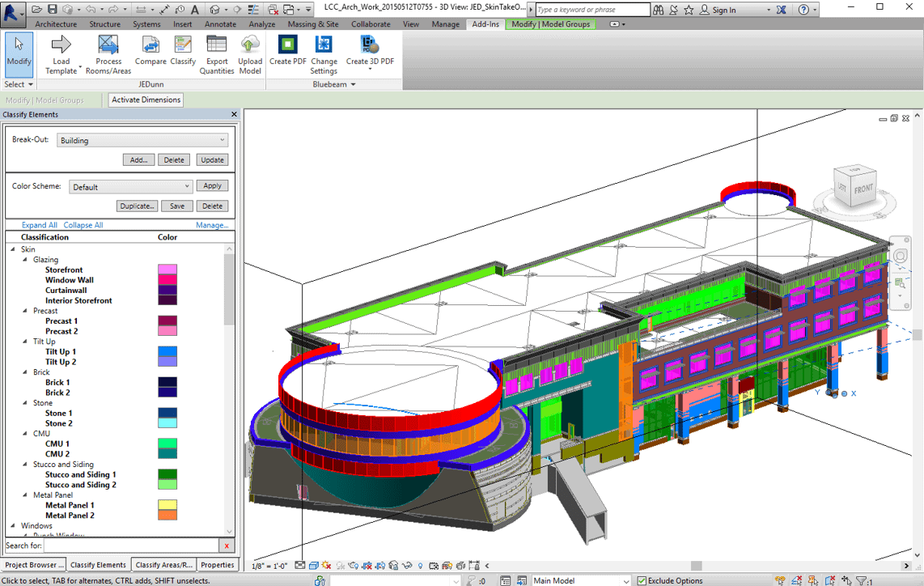924x586 pixels.
Task: Open Bluebeam Change Settings
Action: [324, 45]
